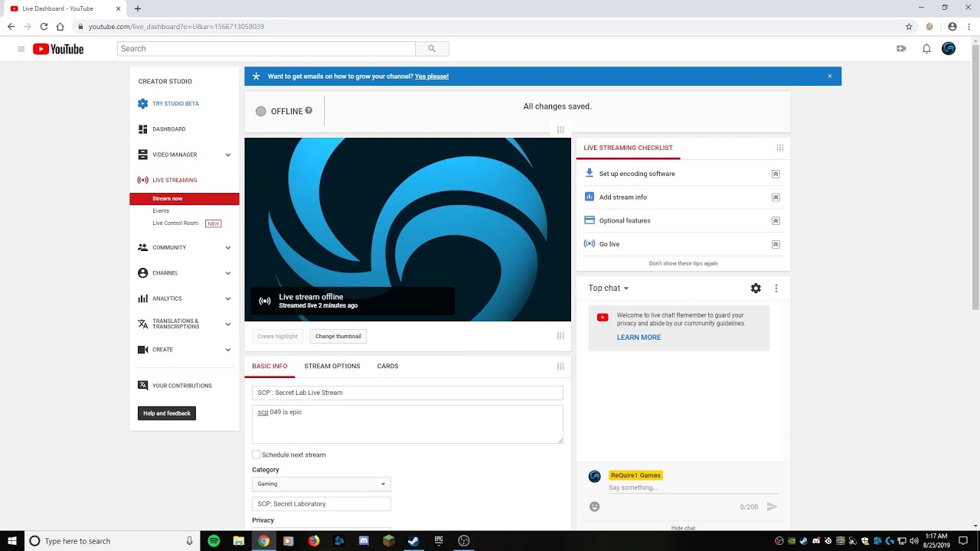Tick the Schedule next stream checkbox
Screen dimensions: 980x551
click(x=256, y=455)
